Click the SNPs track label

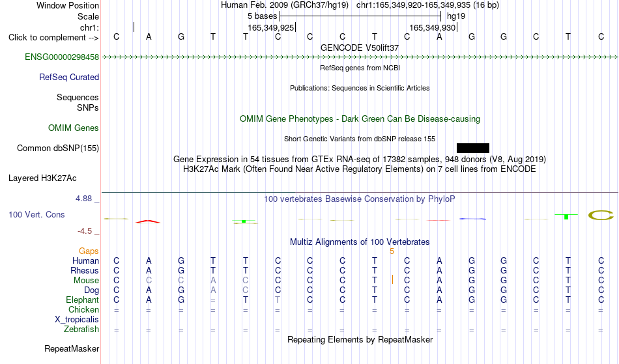click(x=88, y=107)
